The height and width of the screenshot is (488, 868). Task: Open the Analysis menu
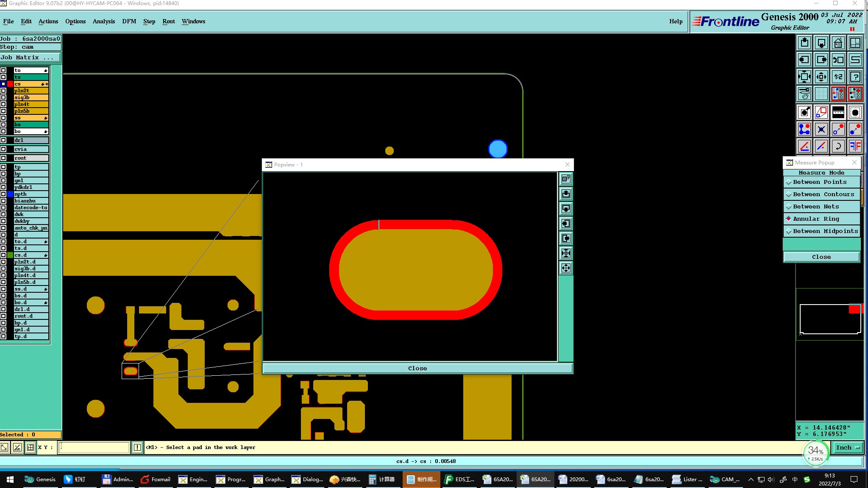104,21
